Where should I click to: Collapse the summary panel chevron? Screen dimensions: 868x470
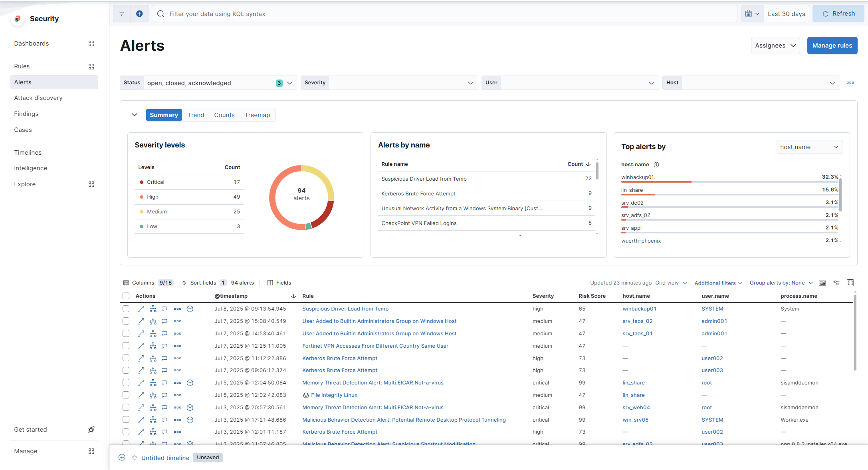pos(135,115)
